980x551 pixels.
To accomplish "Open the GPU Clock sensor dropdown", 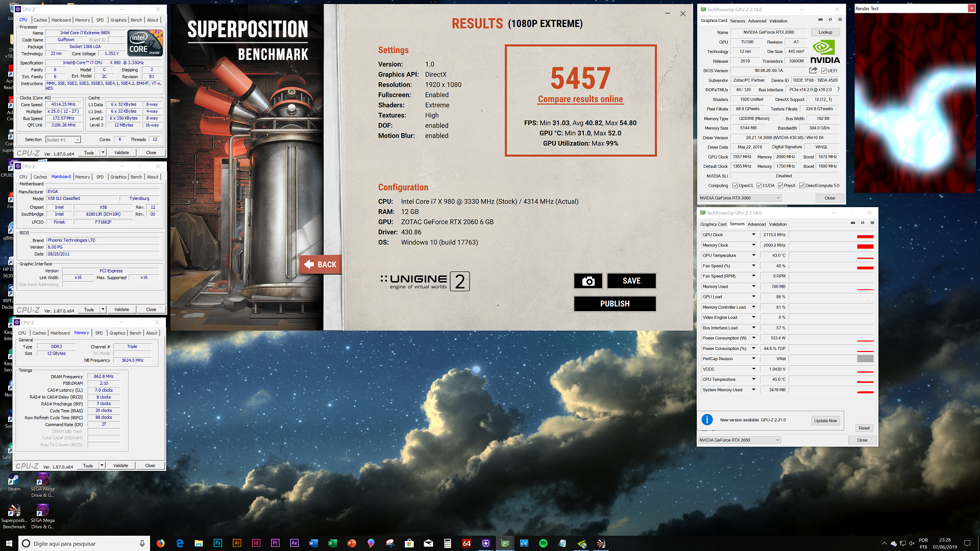I will (x=753, y=235).
